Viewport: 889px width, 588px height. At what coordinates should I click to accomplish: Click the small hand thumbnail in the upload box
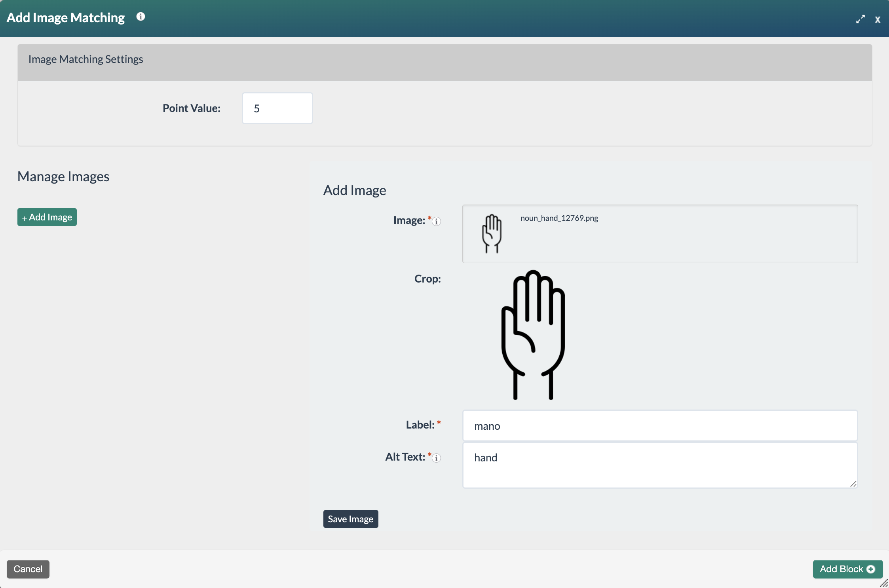pos(492,233)
